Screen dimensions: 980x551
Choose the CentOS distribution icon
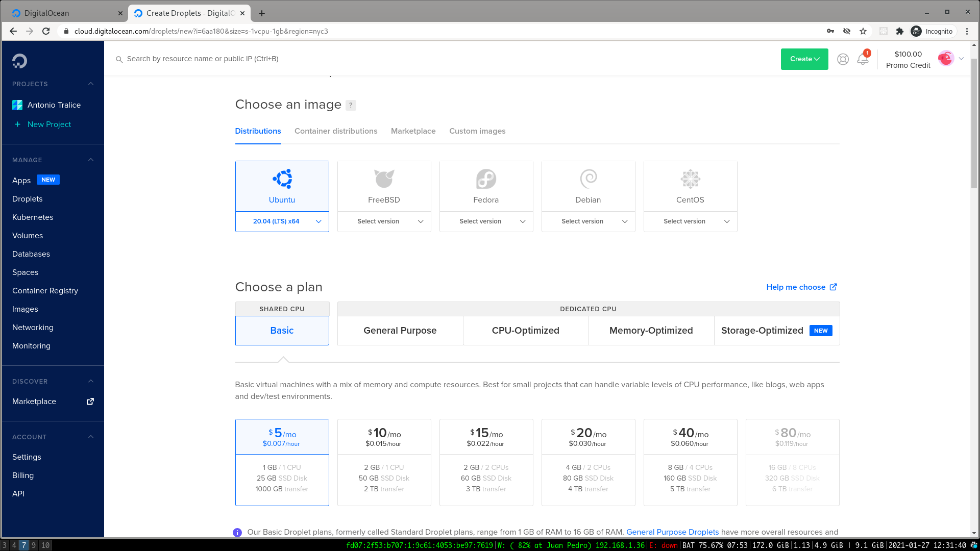[x=690, y=180]
